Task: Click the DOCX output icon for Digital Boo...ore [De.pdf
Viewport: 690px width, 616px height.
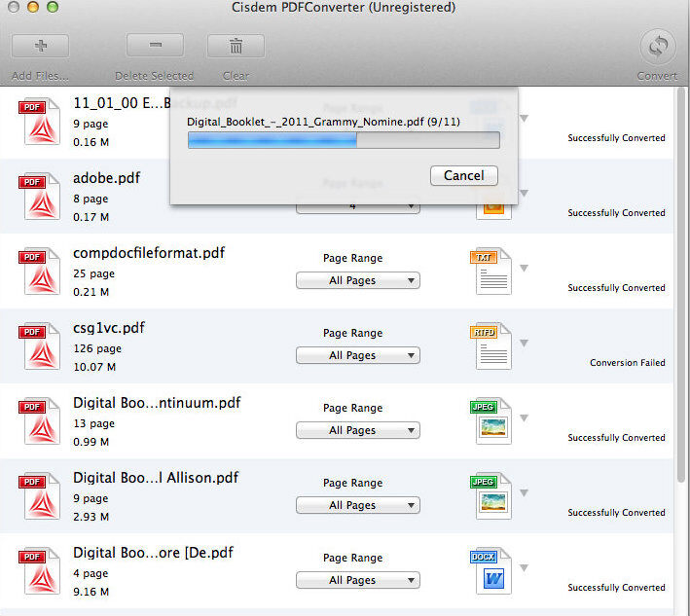Action: 491,570
